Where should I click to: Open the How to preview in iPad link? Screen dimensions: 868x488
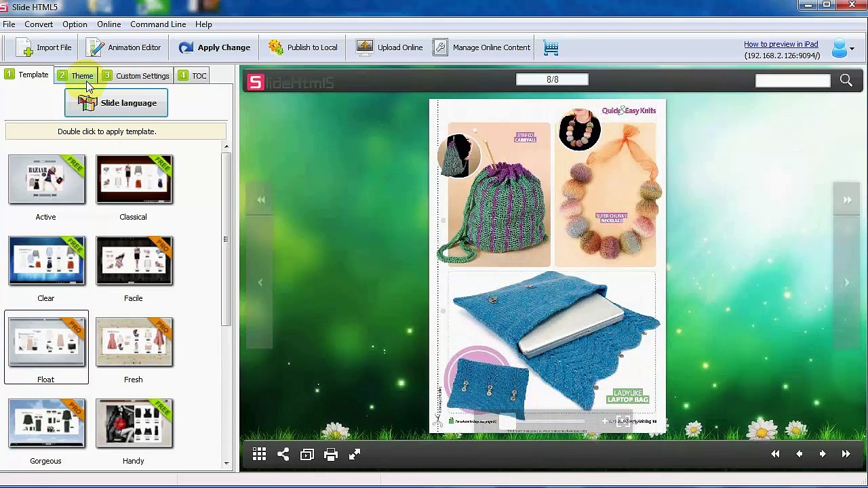click(x=781, y=44)
